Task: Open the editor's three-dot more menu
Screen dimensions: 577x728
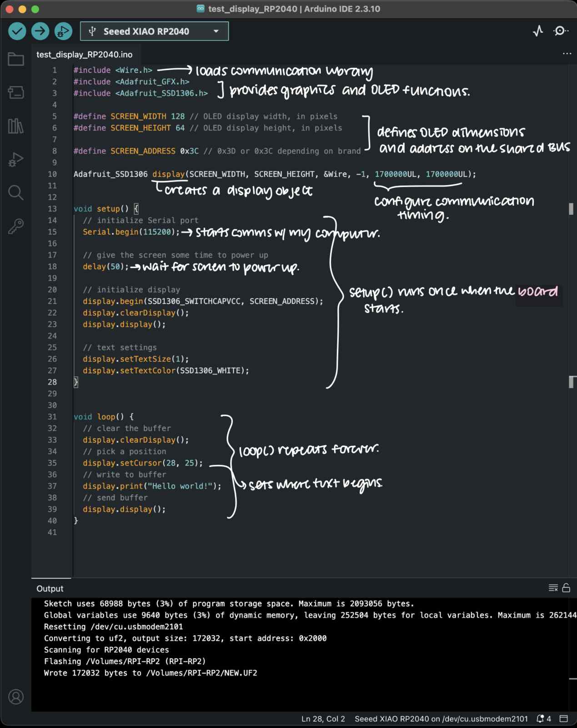Action: 567,54
